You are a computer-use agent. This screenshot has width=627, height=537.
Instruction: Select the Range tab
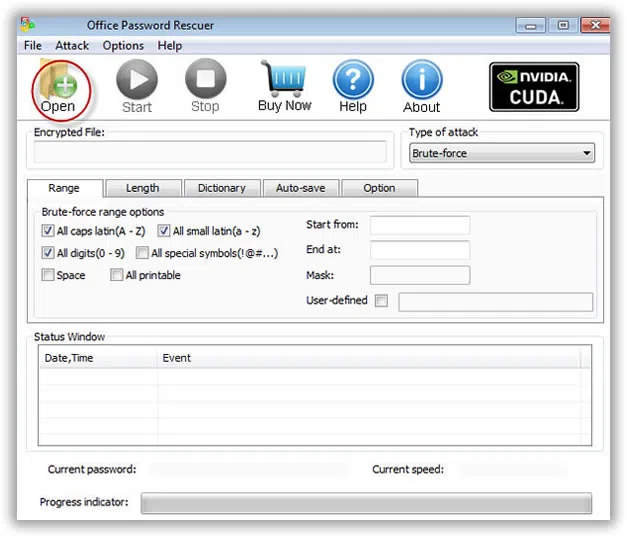[x=64, y=188]
